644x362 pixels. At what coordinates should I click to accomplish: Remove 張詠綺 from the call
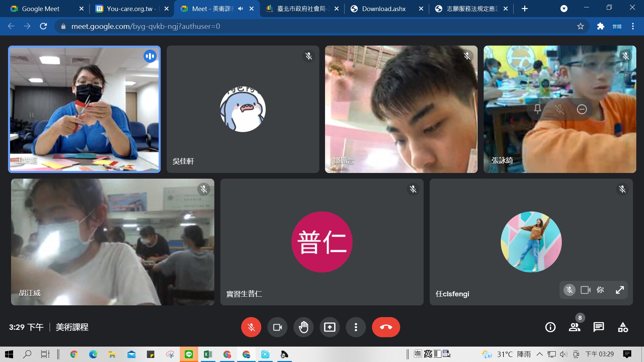click(x=582, y=109)
